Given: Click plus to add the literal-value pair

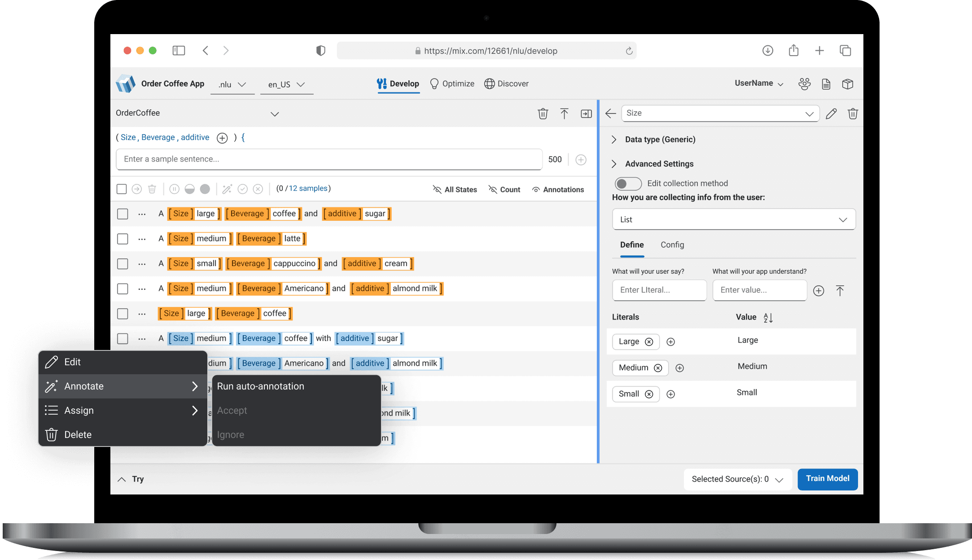Looking at the screenshot, I should 819,291.
